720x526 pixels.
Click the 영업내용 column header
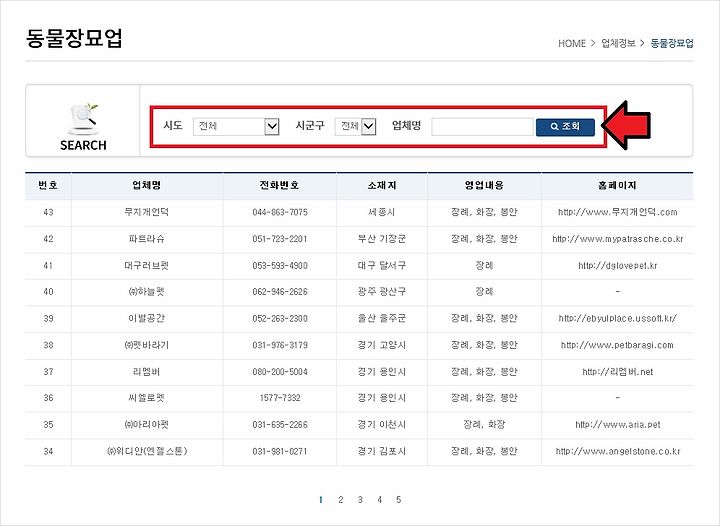coord(484,185)
